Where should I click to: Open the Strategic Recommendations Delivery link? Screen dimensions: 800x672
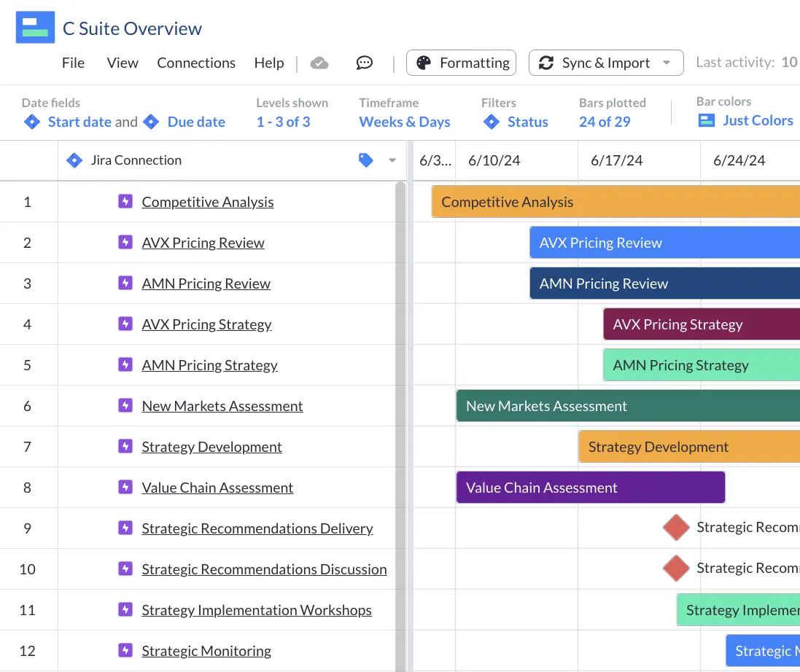coord(257,528)
